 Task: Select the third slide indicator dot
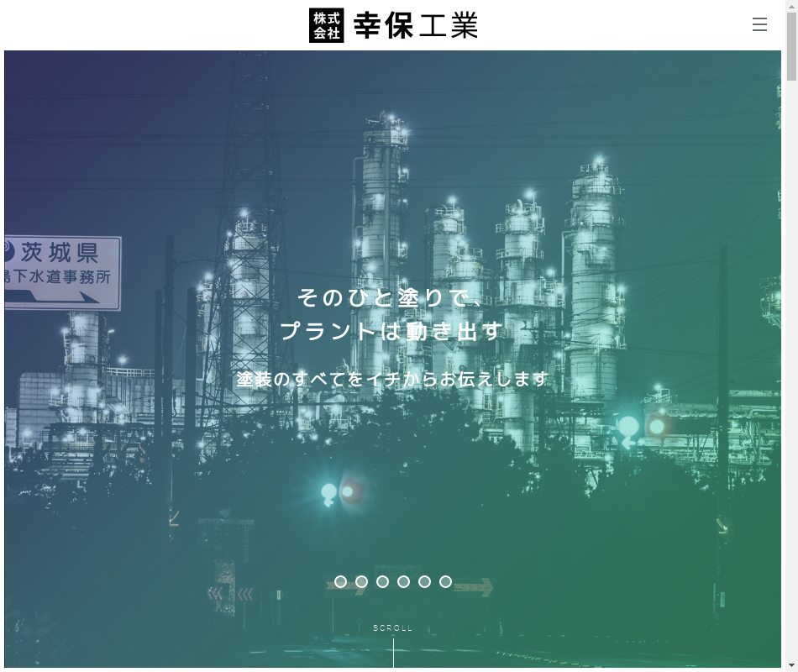point(382,581)
